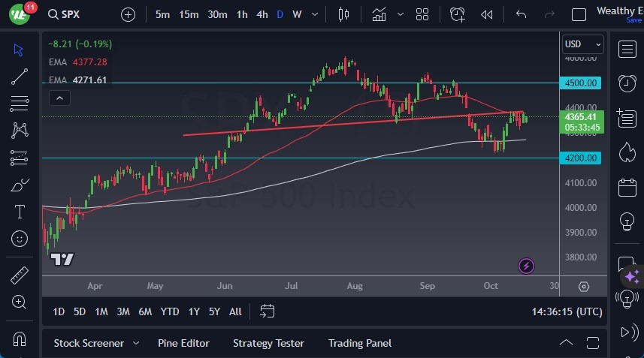Pick the Text annotation tool
Viewport: 644px width, 358px height.
[x=20, y=212]
